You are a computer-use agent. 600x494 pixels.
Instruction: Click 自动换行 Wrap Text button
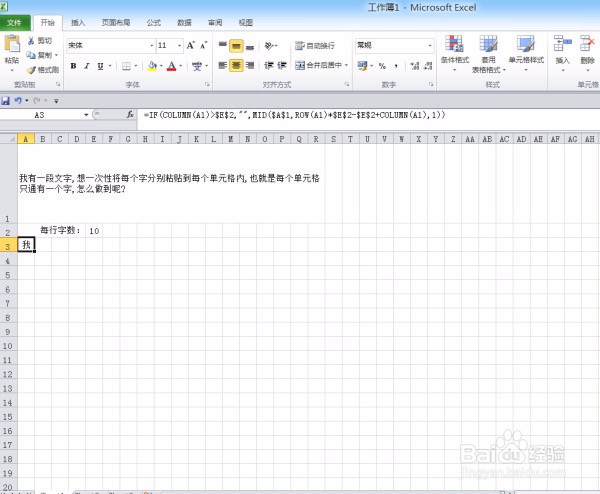[x=315, y=46]
